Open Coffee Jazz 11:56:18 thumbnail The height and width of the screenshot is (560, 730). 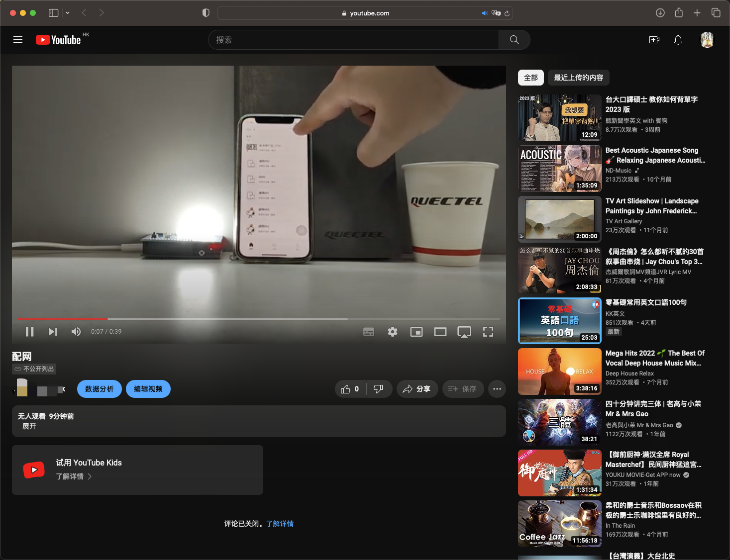(560, 524)
